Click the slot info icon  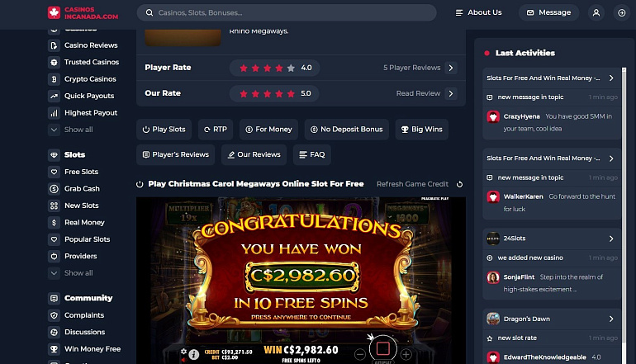[194, 354]
